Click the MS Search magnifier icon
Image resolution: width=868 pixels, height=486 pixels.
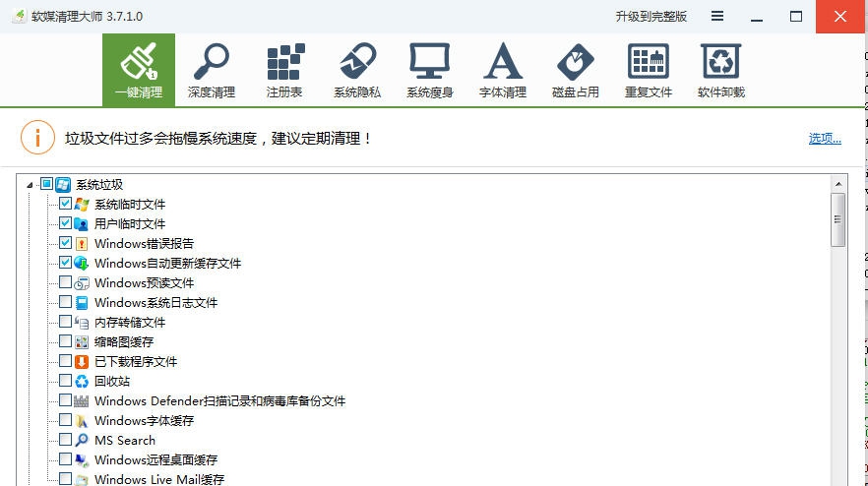(x=82, y=441)
